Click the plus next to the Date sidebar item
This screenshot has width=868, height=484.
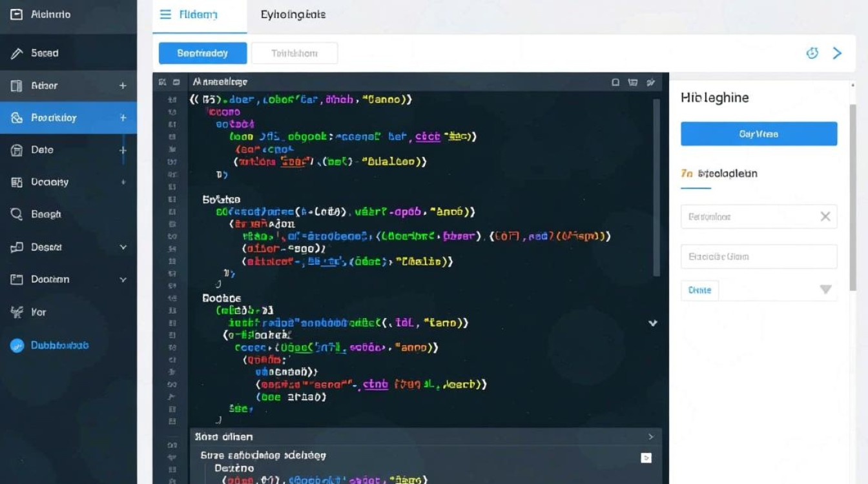[123, 150]
